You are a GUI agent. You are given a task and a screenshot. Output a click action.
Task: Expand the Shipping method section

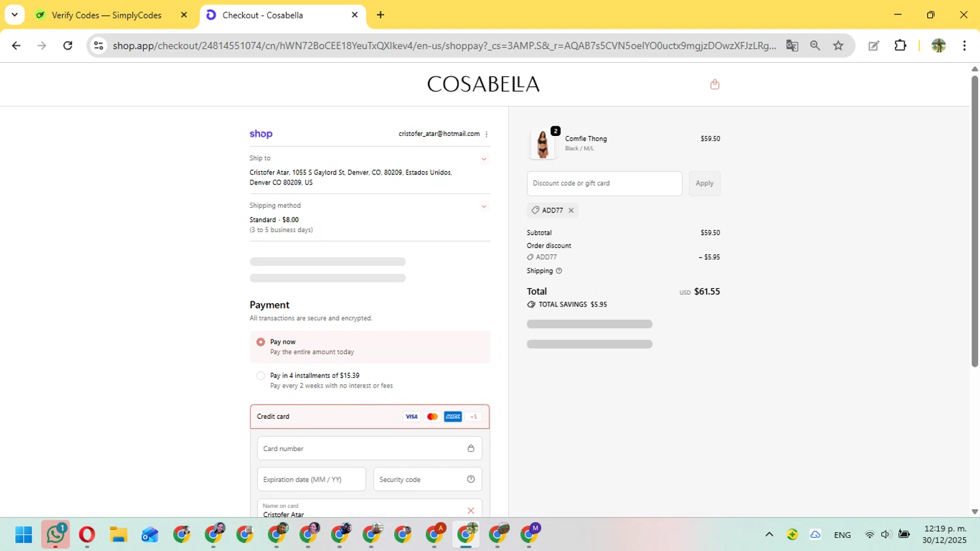[x=484, y=207]
